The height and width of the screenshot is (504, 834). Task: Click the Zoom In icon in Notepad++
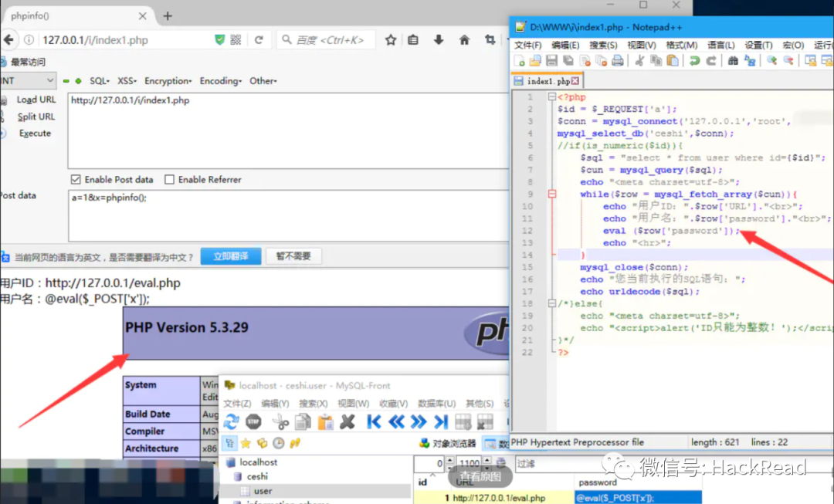pos(771,61)
